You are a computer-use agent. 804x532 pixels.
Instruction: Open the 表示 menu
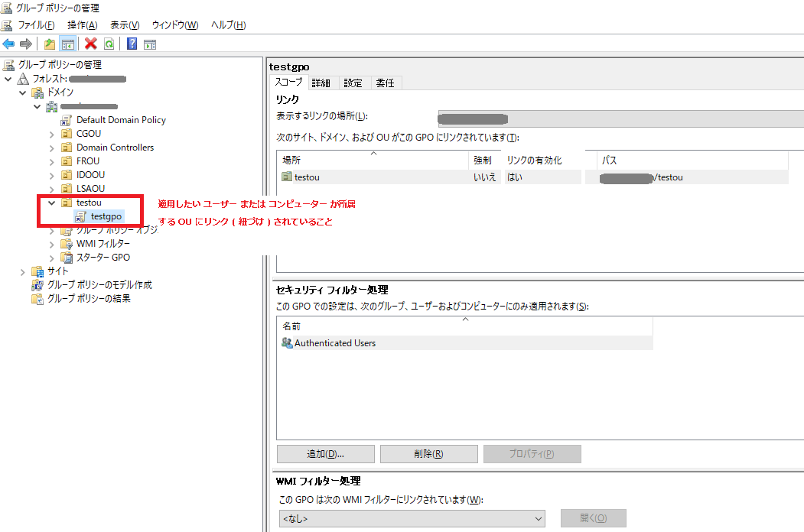pyautogui.click(x=123, y=24)
